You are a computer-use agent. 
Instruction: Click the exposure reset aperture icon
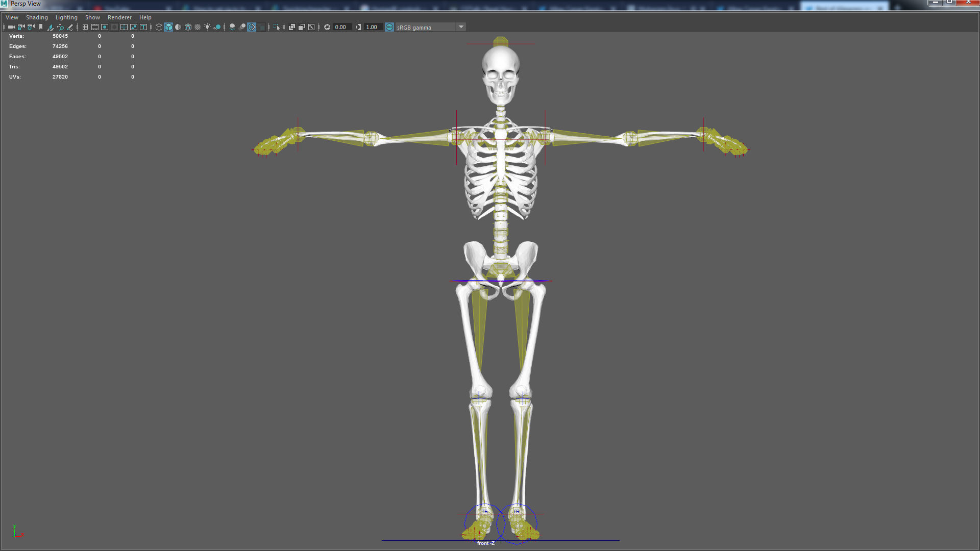click(x=327, y=27)
